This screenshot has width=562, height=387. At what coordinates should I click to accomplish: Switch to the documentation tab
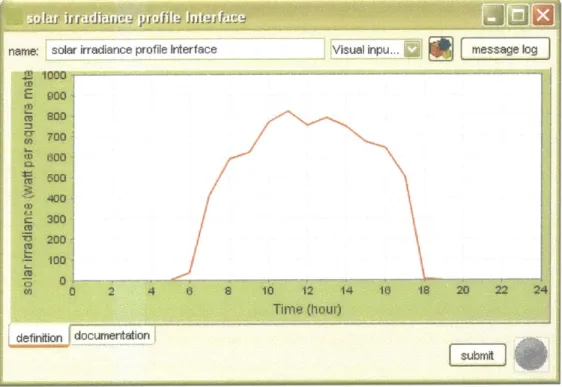(x=112, y=335)
